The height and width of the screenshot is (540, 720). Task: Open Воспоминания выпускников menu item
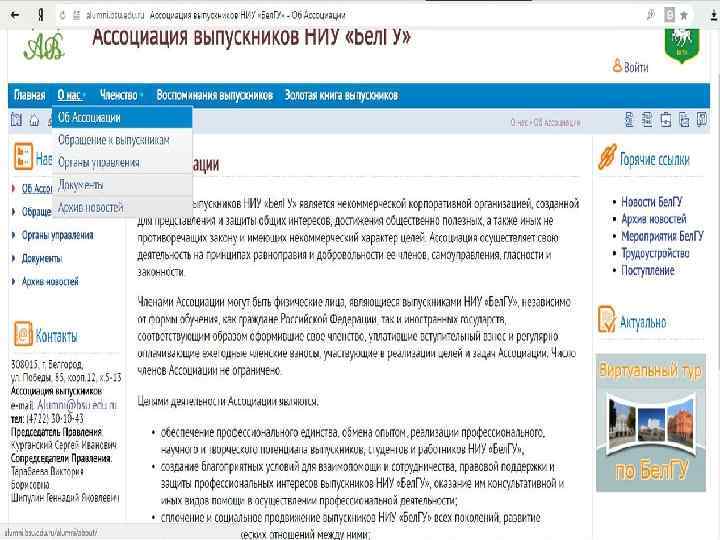[214, 95]
